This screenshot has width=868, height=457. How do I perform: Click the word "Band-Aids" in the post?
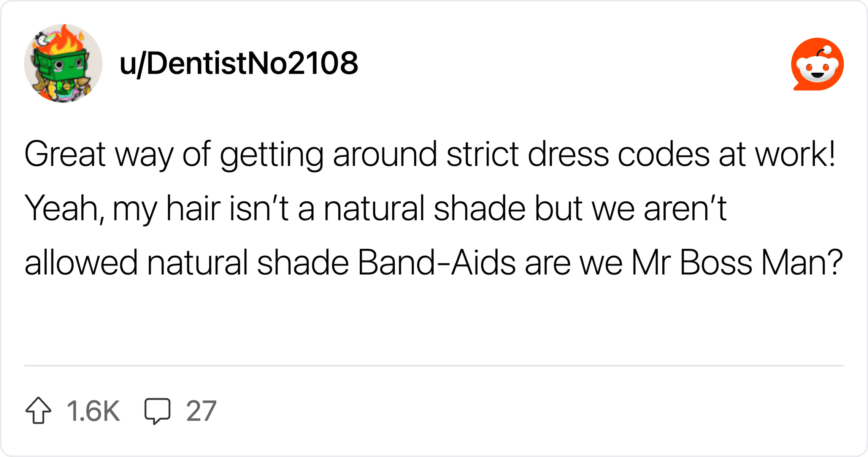(x=436, y=263)
